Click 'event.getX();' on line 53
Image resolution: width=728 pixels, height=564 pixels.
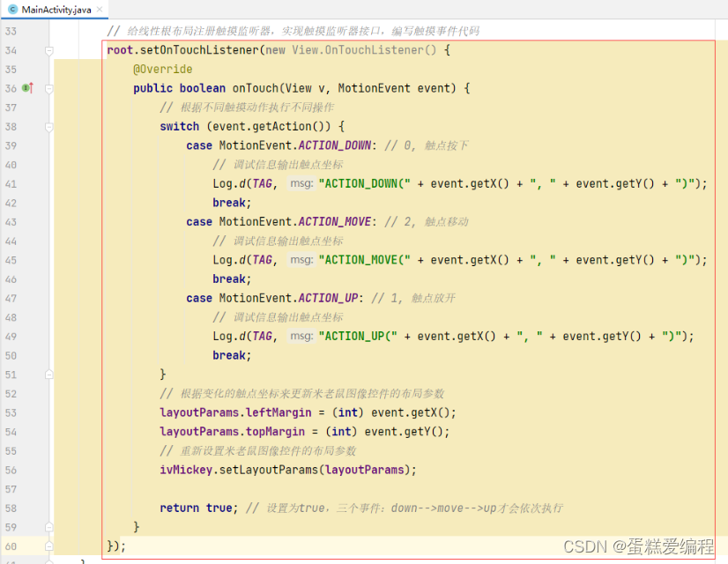413,412
